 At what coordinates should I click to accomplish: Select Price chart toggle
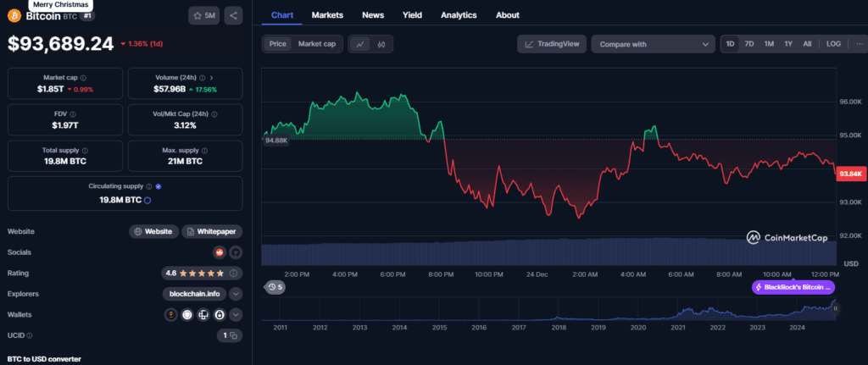[x=277, y=44]
